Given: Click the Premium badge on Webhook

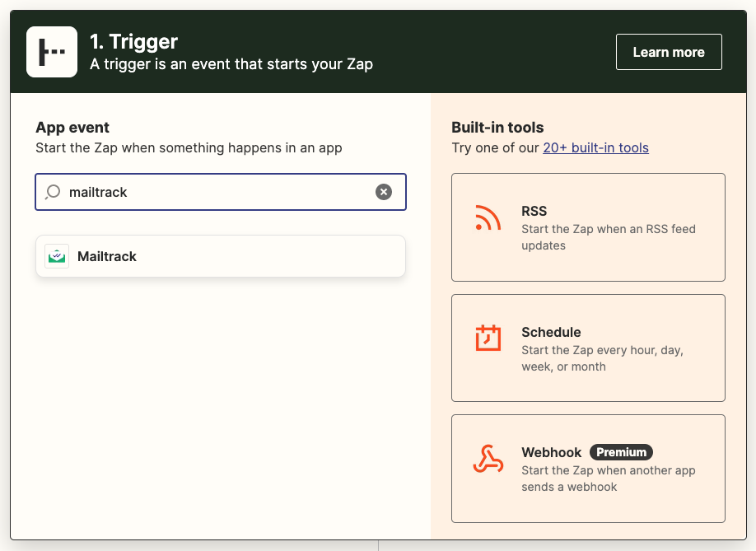Looking at the screenshot, I should coord(621,452).
